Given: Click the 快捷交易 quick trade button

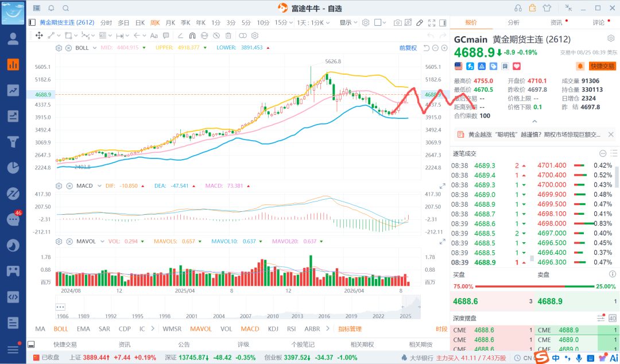Looking at the screenshot, I should click(602, 66).
